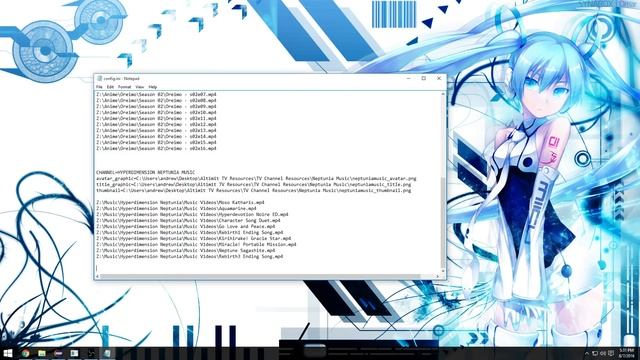Click the vertical scrollbar thumb
Viewport: 640px width, 360px height.
443,222
